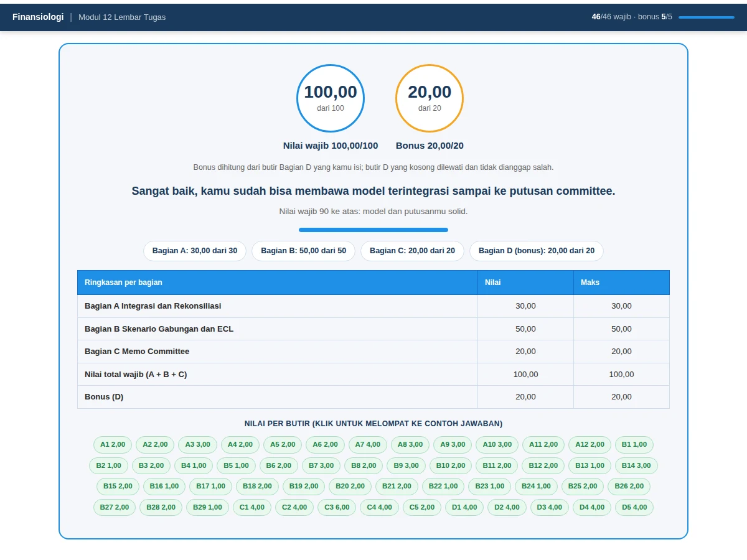Open the A7 4,00 score chip
This screenshot has height=560, width=747.
(368, 444)
